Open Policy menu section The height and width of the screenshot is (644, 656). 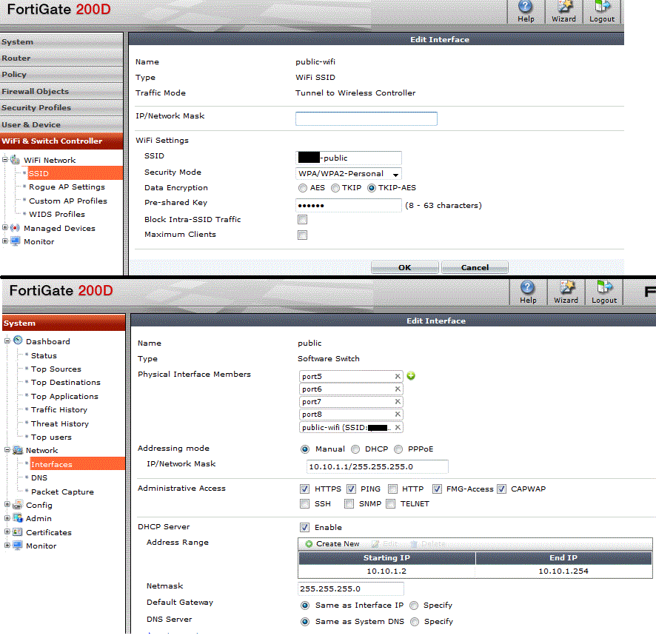click(x=61, y=75)
